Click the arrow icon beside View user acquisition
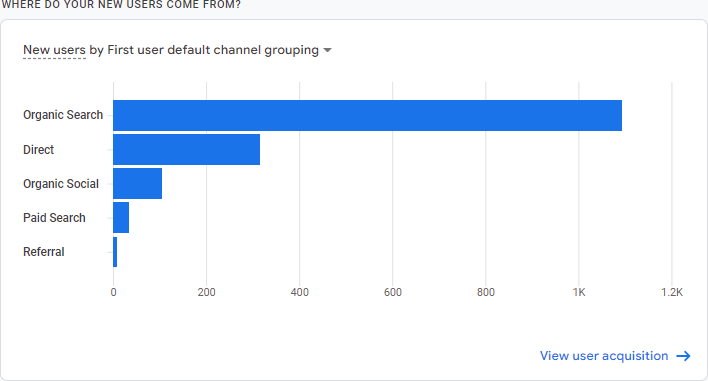708x381 pixels. click(683, 356)
